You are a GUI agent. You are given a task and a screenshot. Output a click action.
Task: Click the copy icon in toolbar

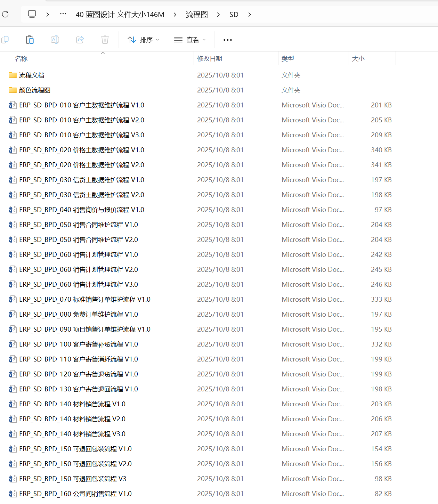[5, 40]
